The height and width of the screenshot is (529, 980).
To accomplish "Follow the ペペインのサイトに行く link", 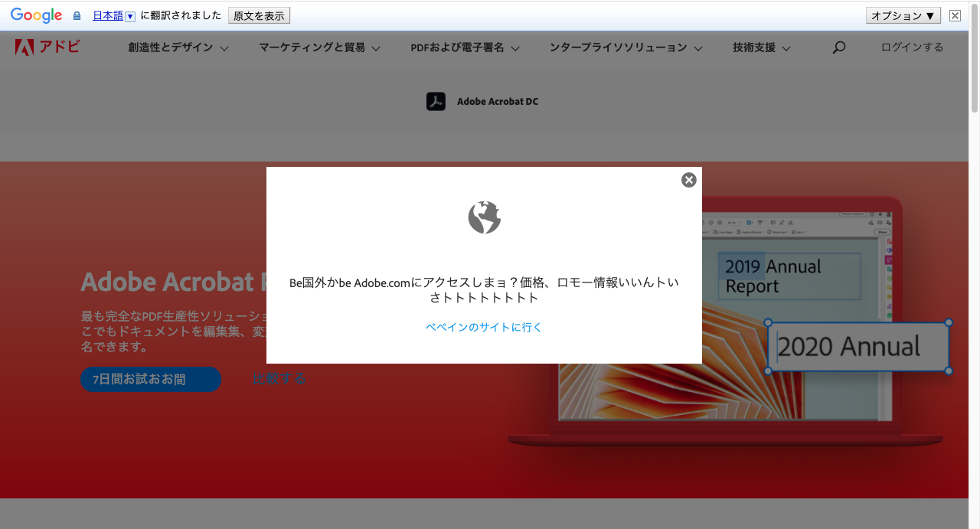I will (484, 327).
